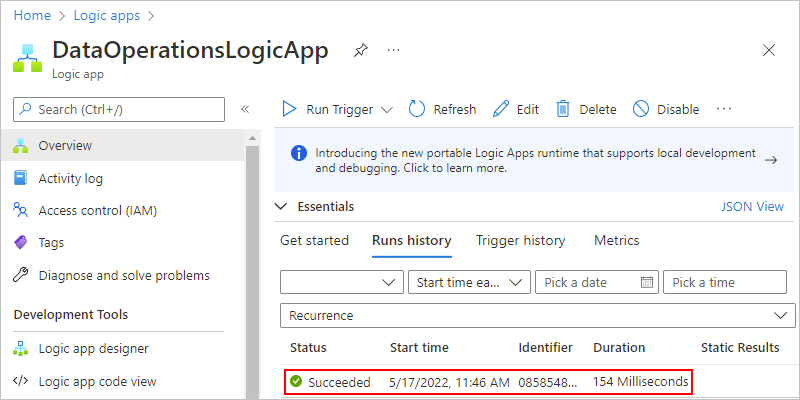Open the Succeeded run row

[x=488, y=382]
